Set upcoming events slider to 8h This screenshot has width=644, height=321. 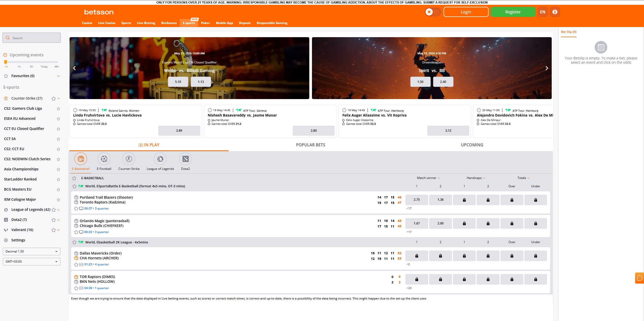coord(32,67)
